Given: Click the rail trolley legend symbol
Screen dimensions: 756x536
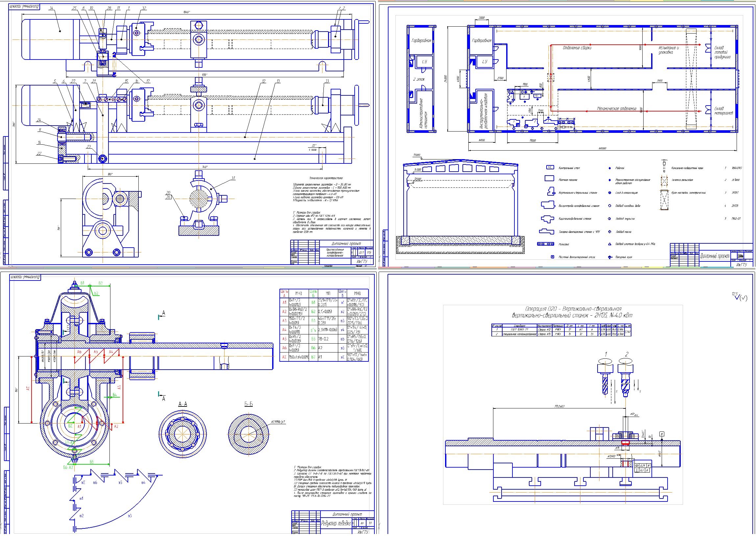Looking at the screenshot, I should (664, 181).
